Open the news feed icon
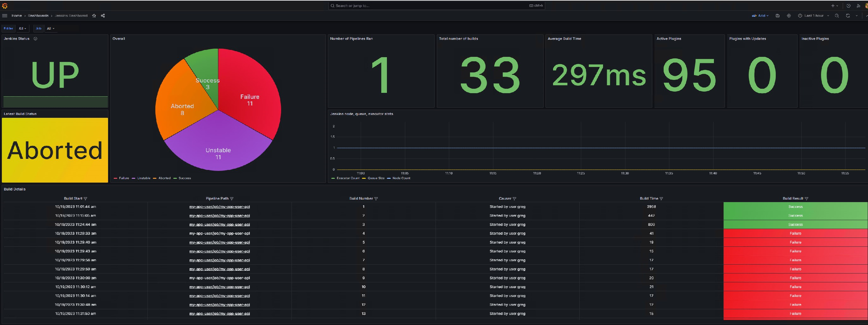The width and height of the screenshot is (868, 325). pos(858,6)
